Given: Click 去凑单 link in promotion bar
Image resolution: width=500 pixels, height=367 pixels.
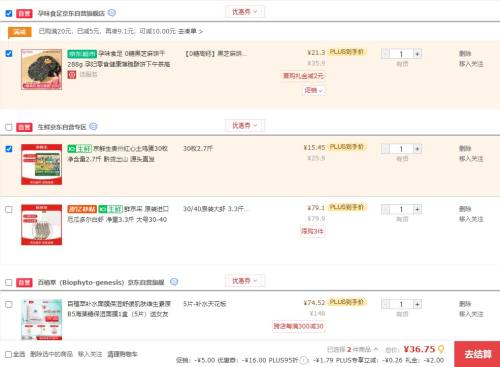Looking at the screenshot, I should click(x=190, y=31).
